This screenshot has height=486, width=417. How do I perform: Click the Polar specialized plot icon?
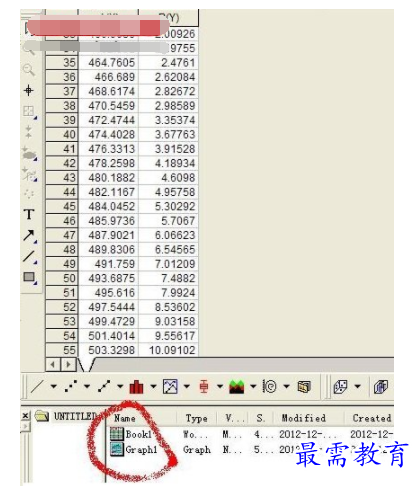[269, 387]
